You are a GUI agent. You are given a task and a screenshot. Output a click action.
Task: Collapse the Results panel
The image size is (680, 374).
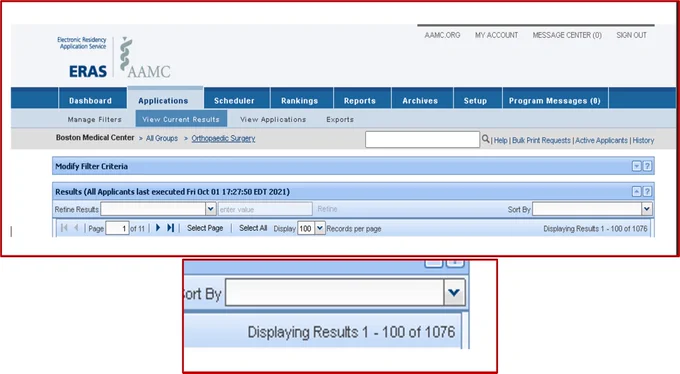point(636,192)
